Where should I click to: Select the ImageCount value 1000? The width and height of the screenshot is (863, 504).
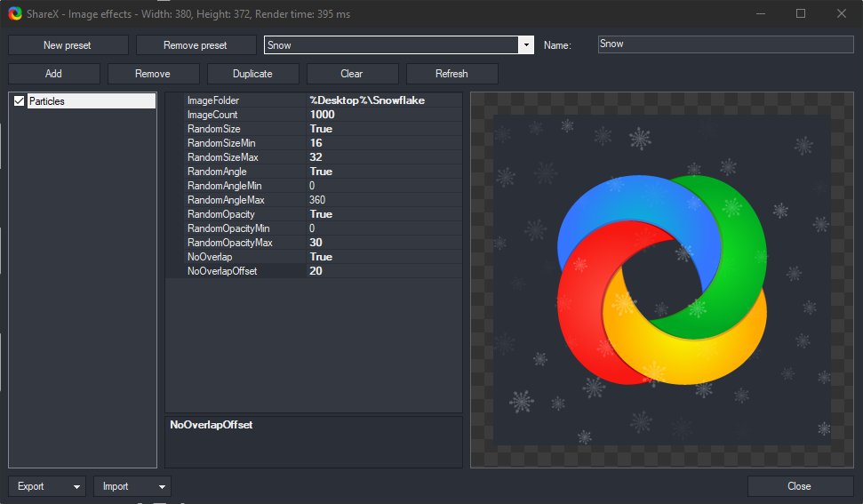384,115
